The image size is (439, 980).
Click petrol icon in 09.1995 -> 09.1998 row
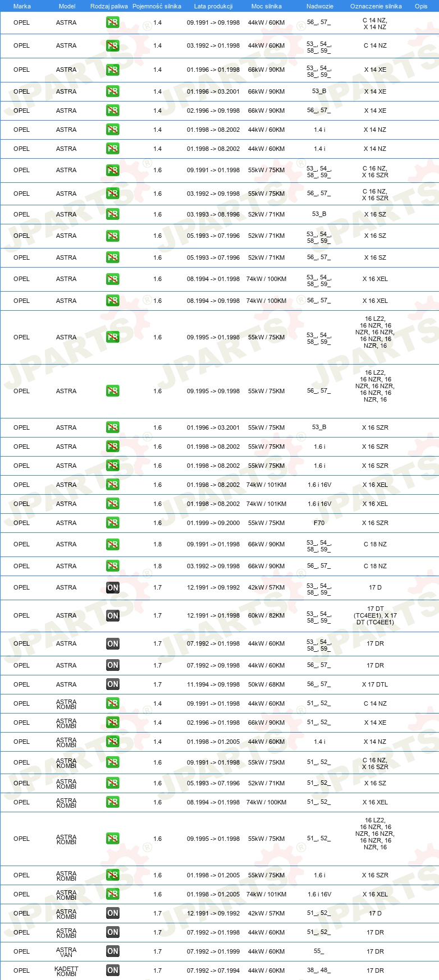pos(113,391)
